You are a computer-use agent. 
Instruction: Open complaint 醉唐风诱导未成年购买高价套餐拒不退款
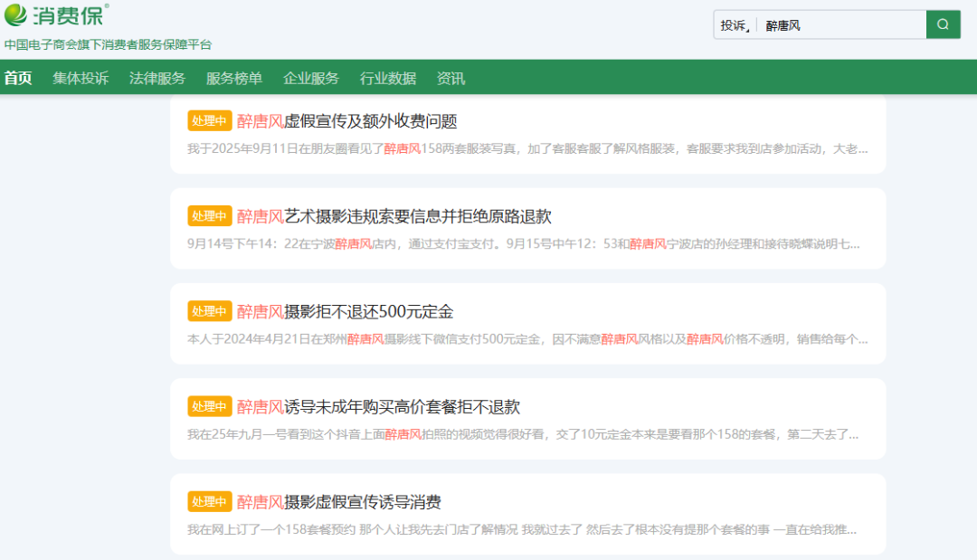379,406
